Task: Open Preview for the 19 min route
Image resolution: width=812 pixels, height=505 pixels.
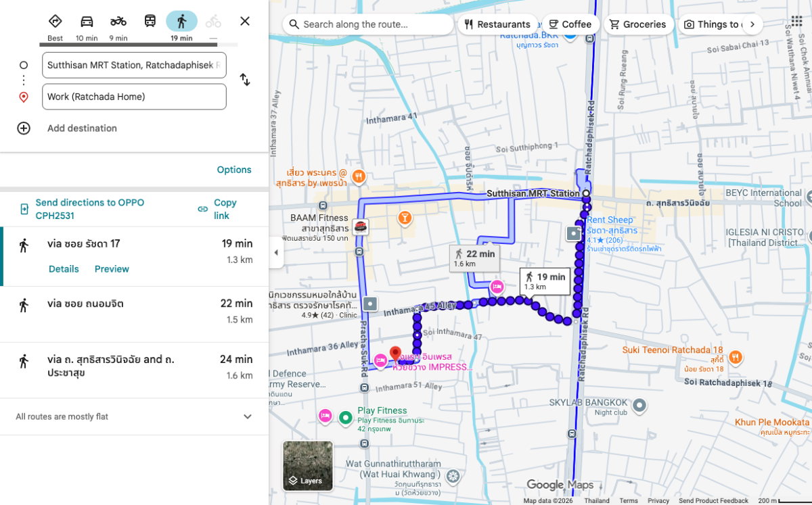Action: (112, 269)
